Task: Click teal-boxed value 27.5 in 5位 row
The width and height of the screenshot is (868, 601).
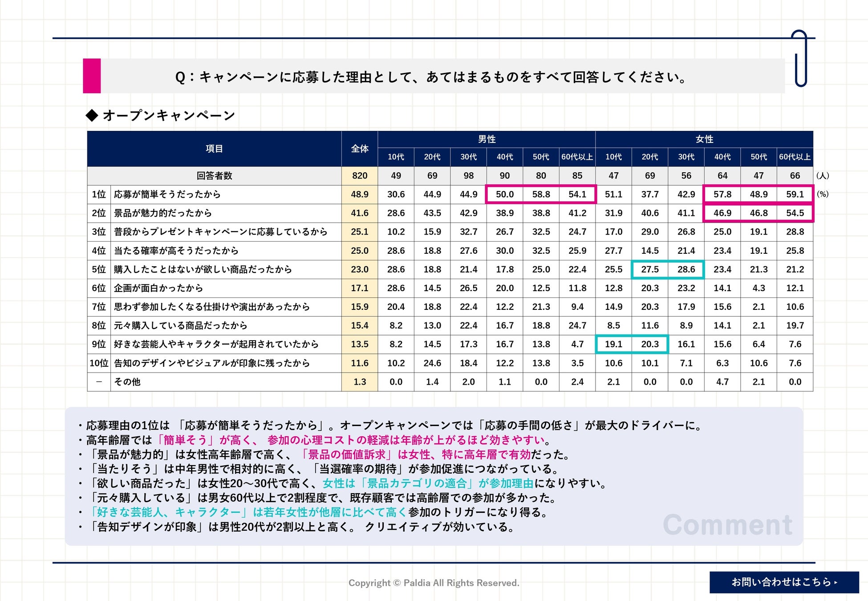Action: (650, 269)
